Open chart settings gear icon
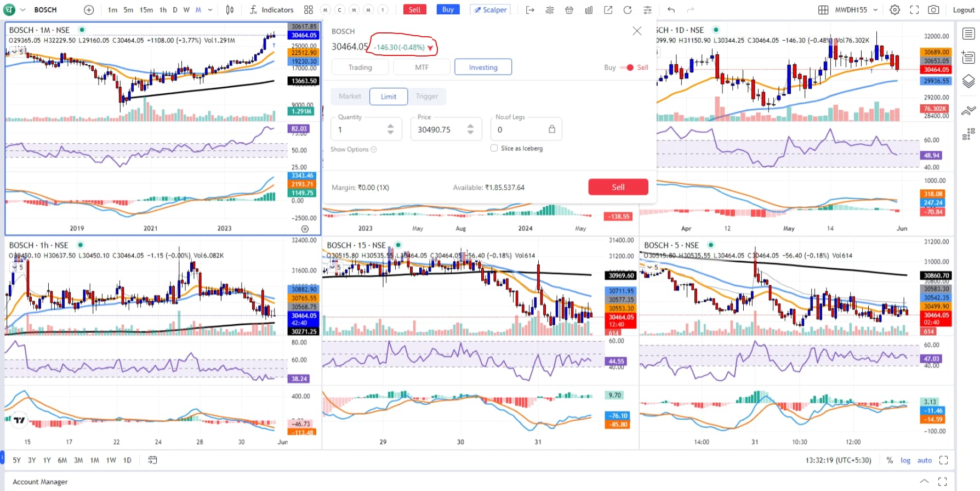Screen dimensions: 980x491 coord(894,10)
